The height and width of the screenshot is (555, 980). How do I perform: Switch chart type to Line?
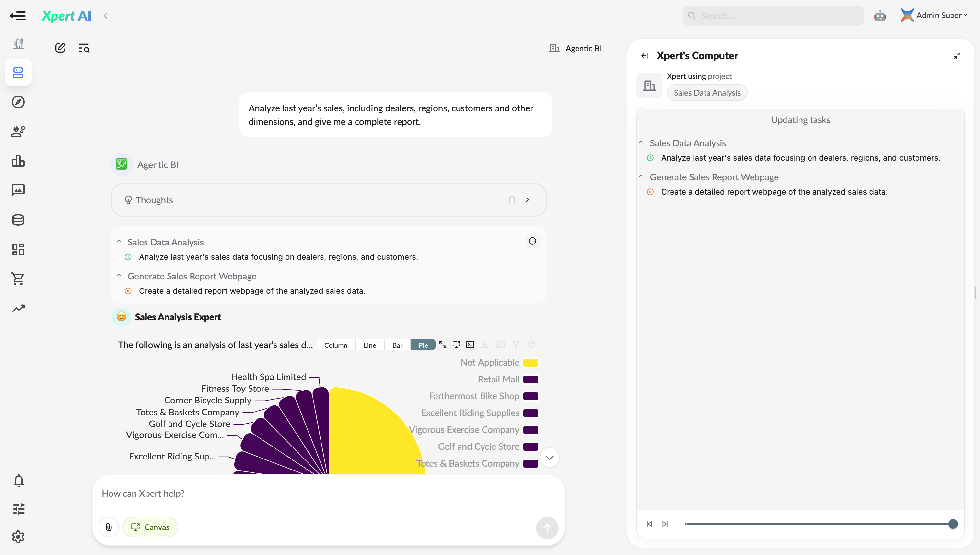coord(369,345)
